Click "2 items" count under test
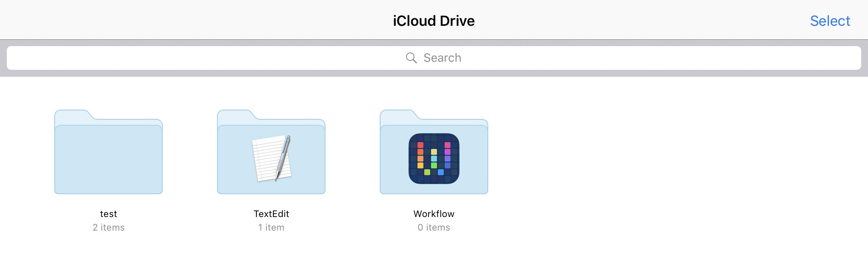868x264 pixels. [x=108, y=228]
